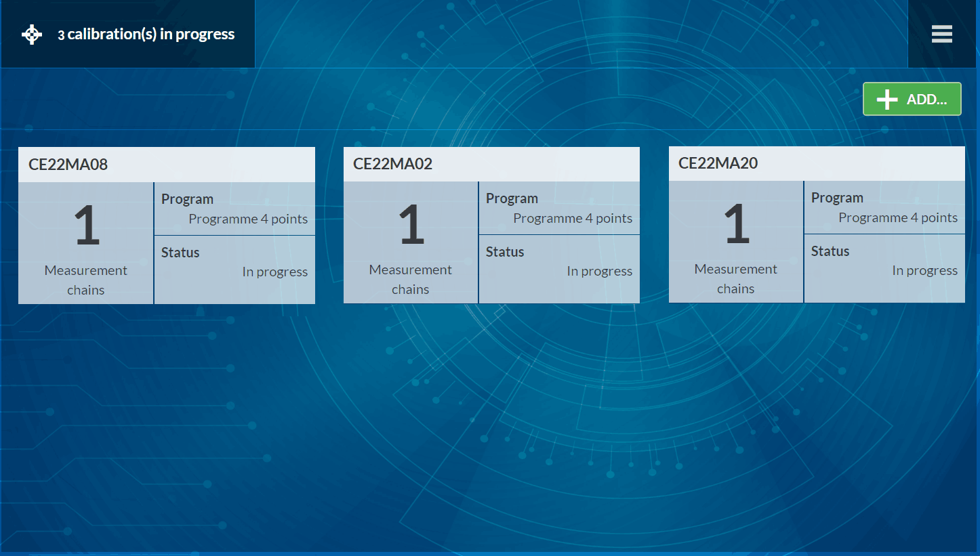Select Programme 4 points in CE22MA20 card
The height and width of the screenshot is (556, 980).
tap(898, 217)
